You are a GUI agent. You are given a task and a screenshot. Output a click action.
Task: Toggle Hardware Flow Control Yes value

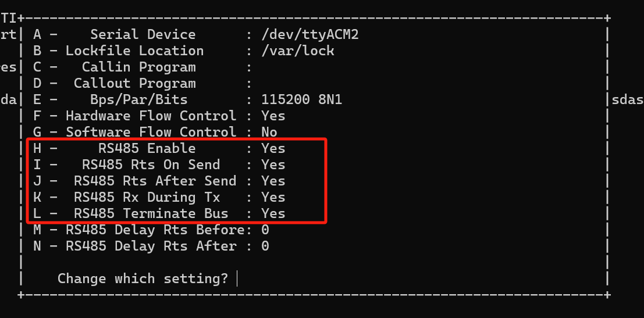coord(273,116)
